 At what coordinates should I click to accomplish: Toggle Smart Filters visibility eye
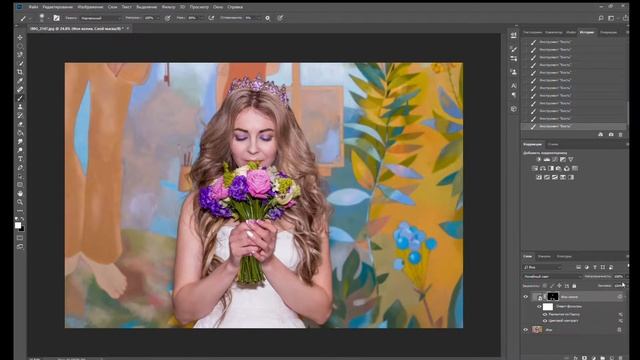[x=539, y=306]
